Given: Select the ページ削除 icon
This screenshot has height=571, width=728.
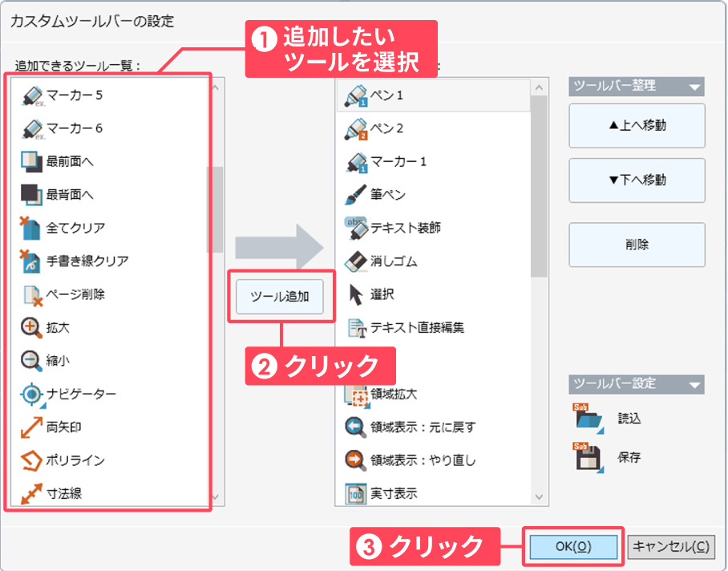Looking at the screenshot, I should 33,294.
